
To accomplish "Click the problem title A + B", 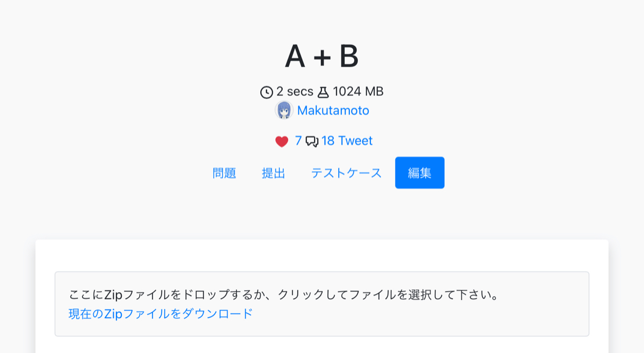I will pyautogui.click(x=322, y=55).
